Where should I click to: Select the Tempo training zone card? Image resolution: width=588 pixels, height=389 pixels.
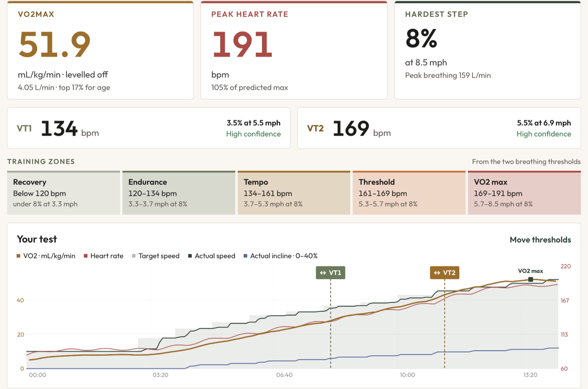click(294, 192)
